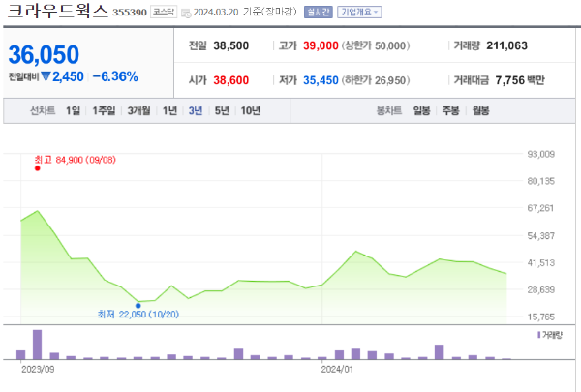
Task: Click the 실시간 real-time button
Action: [319, 13]
